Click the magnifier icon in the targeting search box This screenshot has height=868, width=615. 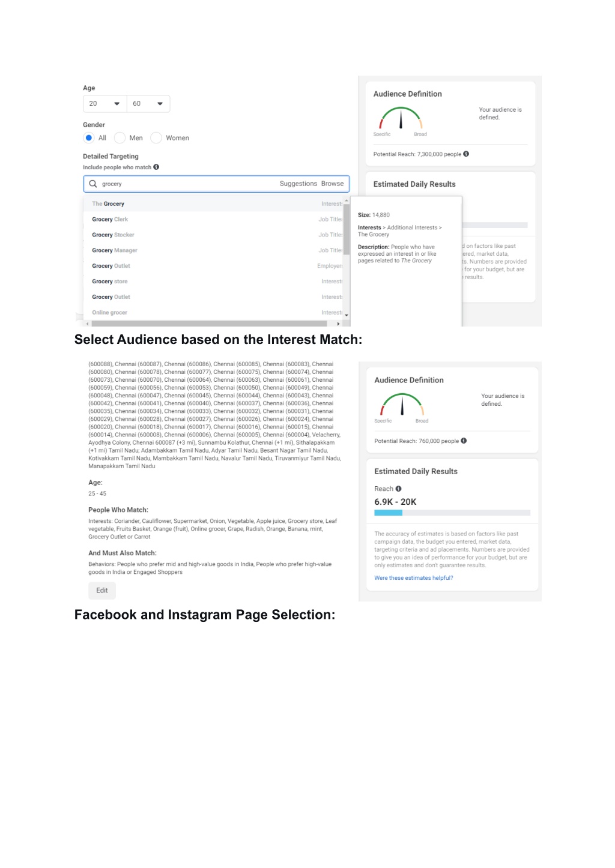93,184
